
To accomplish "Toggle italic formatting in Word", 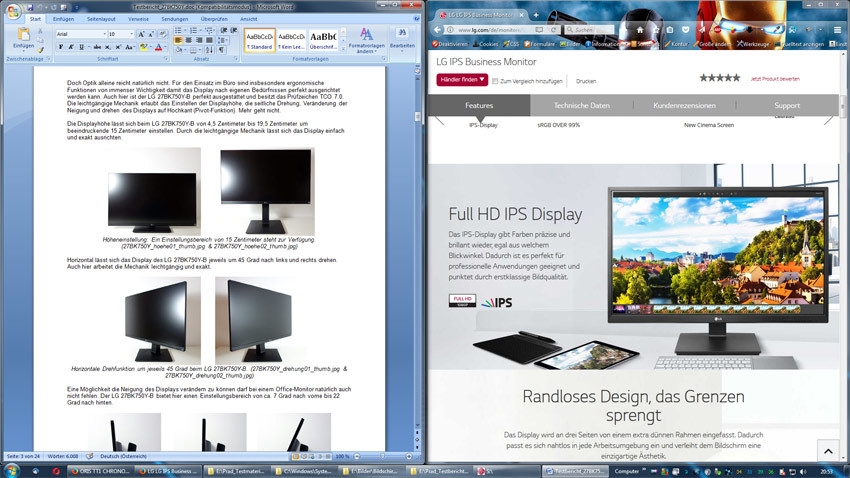I will [x=71, y=48].
